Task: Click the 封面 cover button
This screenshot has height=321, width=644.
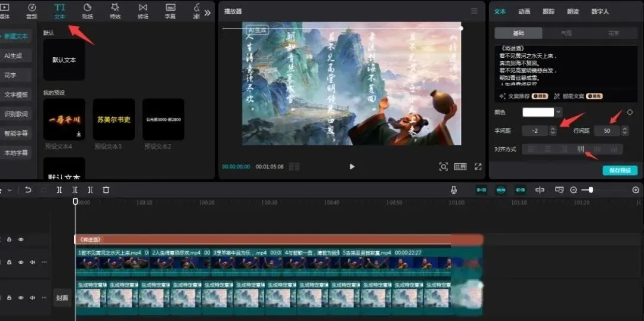Action: pyautogui.click(x=62, y=298)
